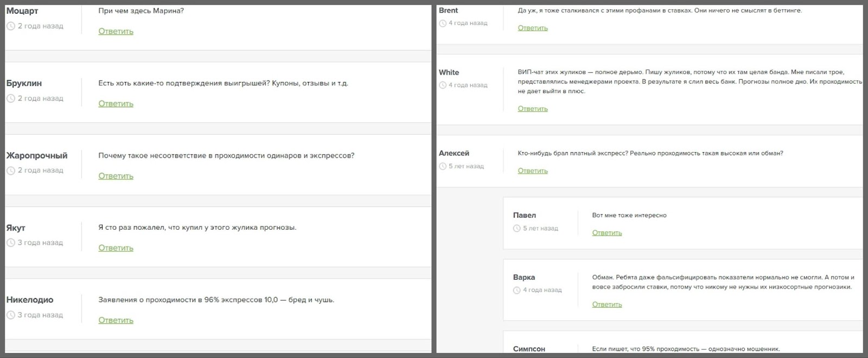Click the clock icon under Жаропрочный

tap(11, 171)
